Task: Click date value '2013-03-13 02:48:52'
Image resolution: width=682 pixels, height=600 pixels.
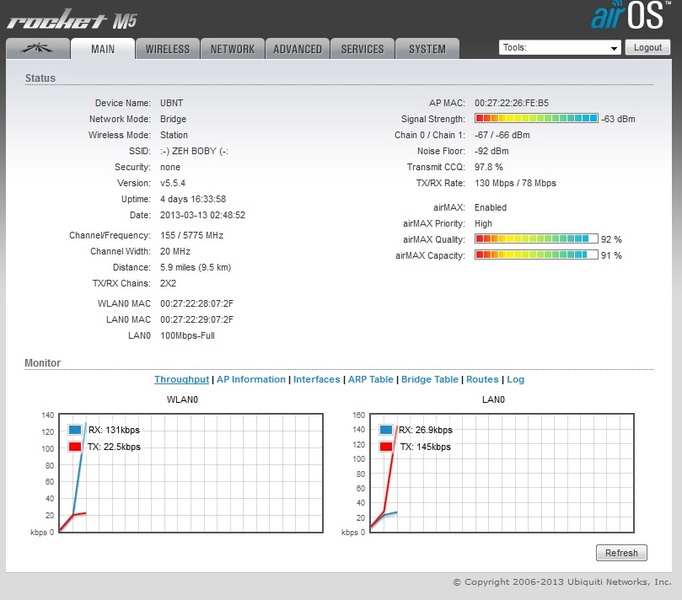Action: [x=203, y=215]
